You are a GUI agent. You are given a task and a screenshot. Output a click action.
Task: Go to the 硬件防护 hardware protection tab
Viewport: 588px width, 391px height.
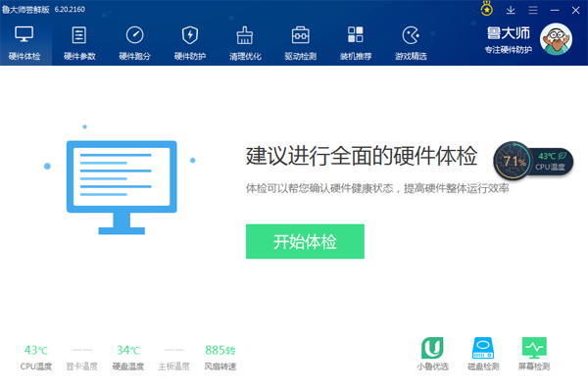190,43
